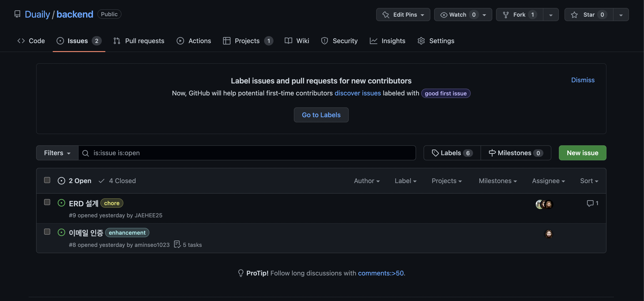Open the Filters dropdown

(x=57, y=153)
